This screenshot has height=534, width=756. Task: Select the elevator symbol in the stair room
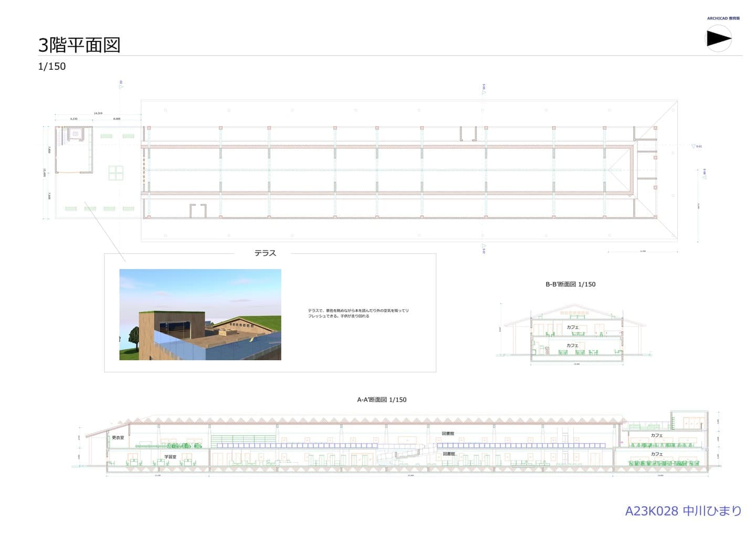coord(76,134)
